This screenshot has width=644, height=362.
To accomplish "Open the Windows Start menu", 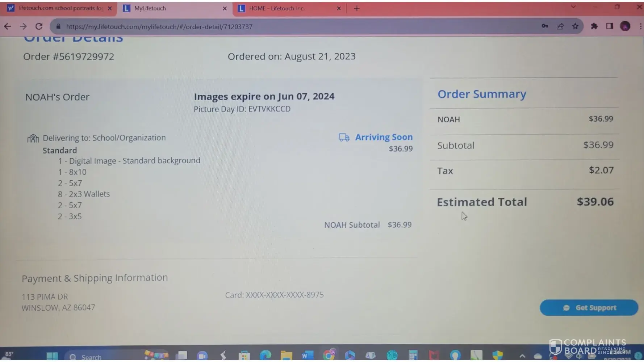I will click(x=52, y=356).
